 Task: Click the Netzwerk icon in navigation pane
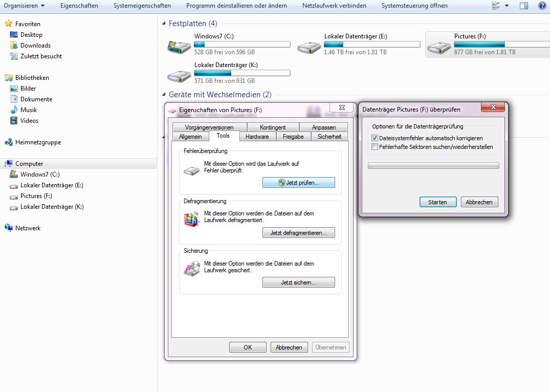(9, 228)
